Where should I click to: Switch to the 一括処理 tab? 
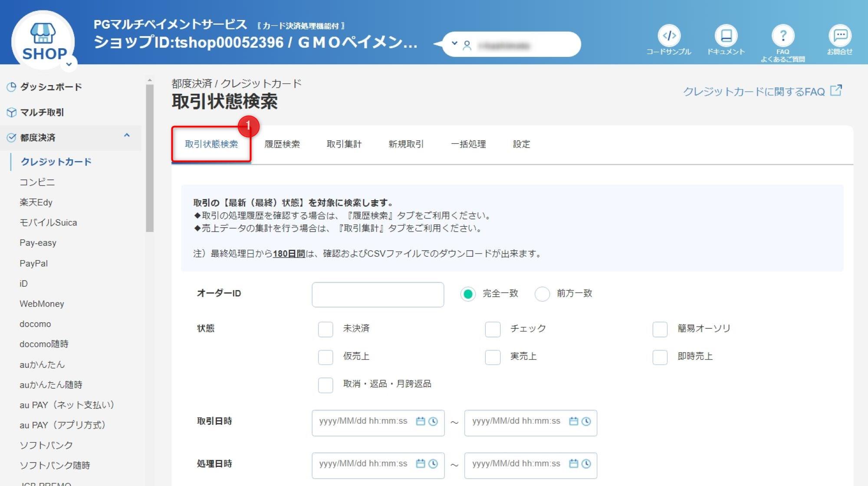coord(468,144)
